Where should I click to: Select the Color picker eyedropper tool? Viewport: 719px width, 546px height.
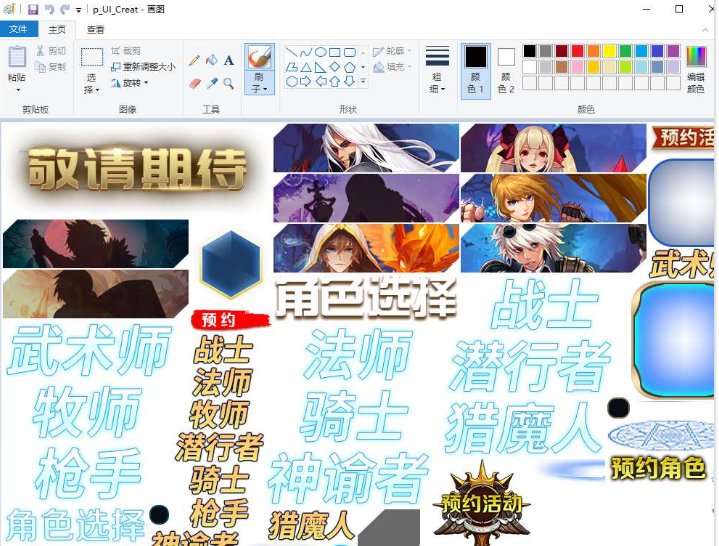[x=212, y=83]
